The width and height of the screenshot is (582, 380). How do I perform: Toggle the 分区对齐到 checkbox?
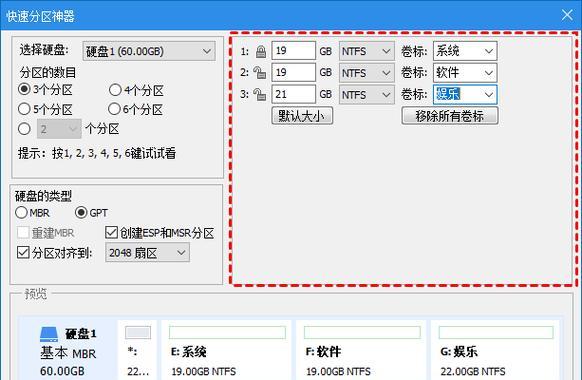click(x=23, y=253)
